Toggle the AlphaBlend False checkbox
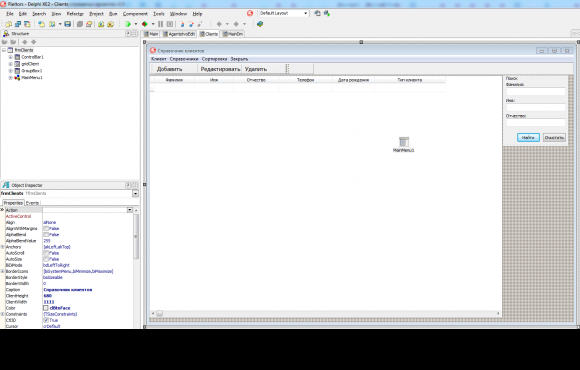Viewport: 580px width, 370px height. (x=46, y=235)
